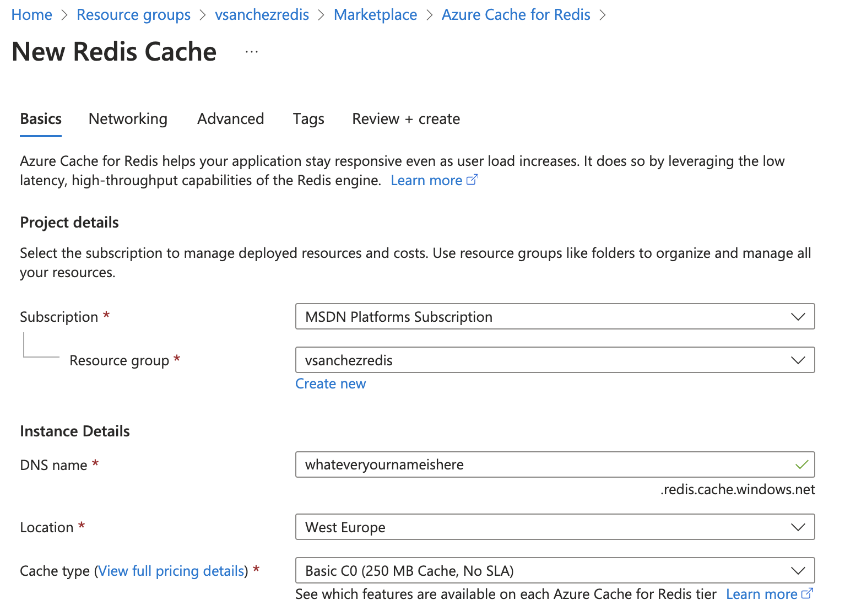Click the New Redis Cache page title
Viewport: 845px width, 616px height.
click(x=114, y=52)
